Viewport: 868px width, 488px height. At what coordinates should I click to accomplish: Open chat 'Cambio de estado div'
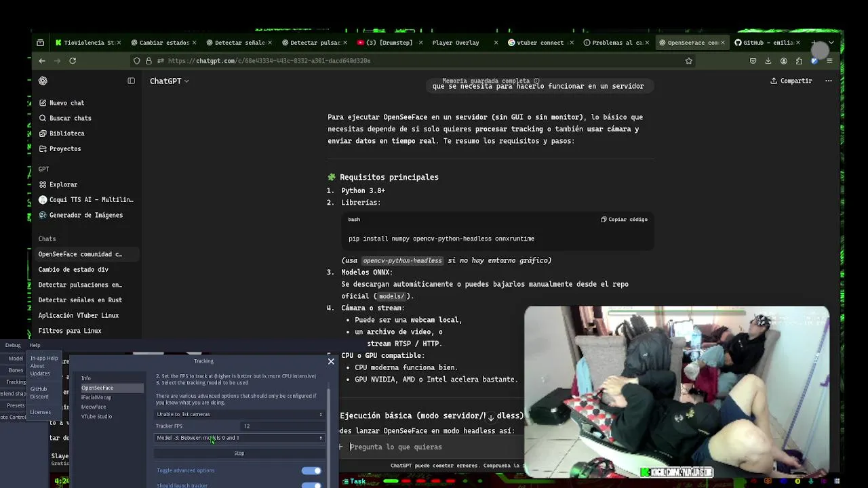point(73,270)
